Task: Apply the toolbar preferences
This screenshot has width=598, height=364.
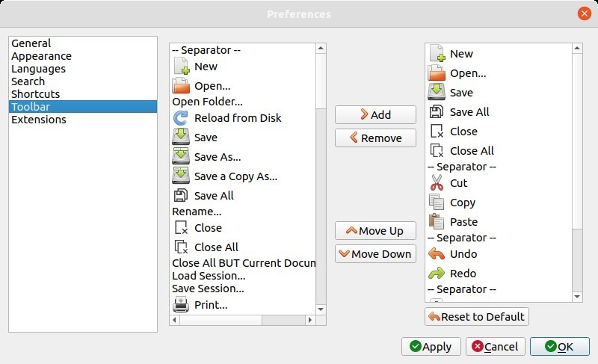Action: pos(430,347)
